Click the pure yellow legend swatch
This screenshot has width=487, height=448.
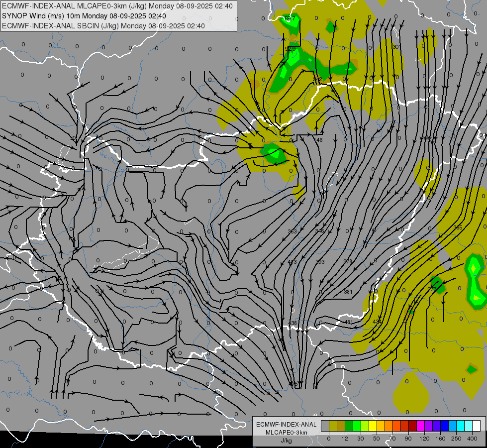coord(373,426)
